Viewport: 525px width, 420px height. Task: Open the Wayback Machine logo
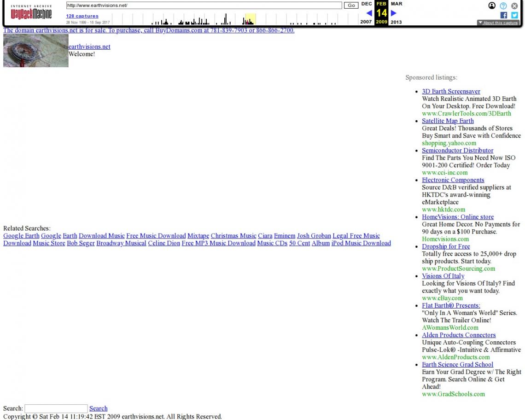tap(31, 12)
